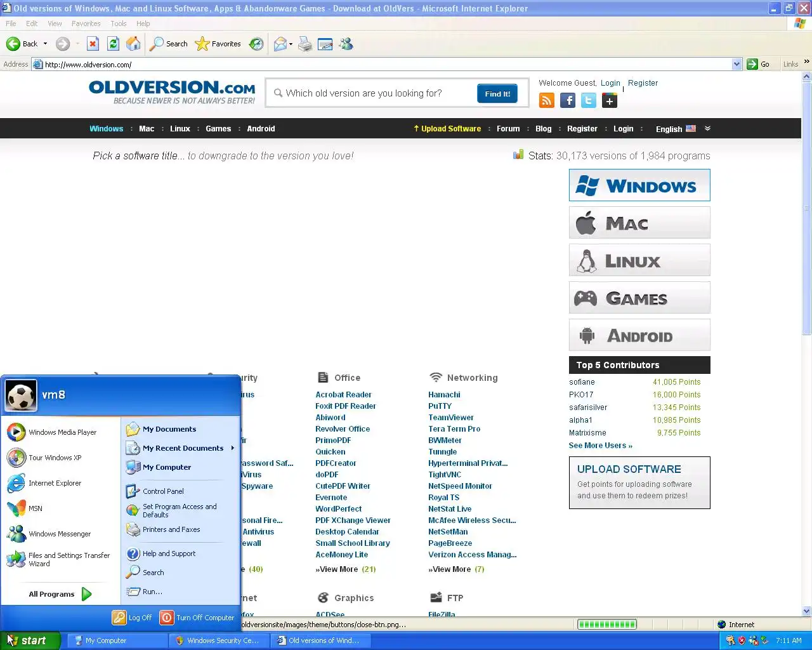Click the Stop loading icon in IE toolbar
812x650 pixels.
[93, 44]
